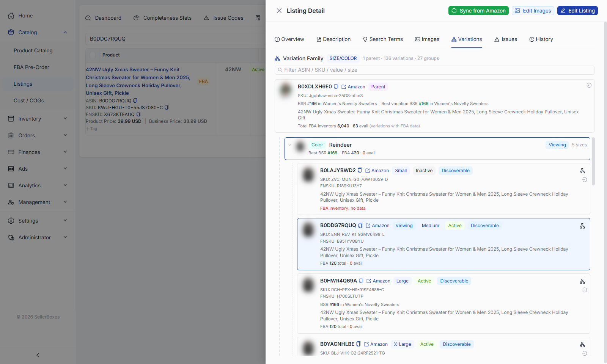Expand the Ads menu
607x364 pixels.
(x=38, y=169)
